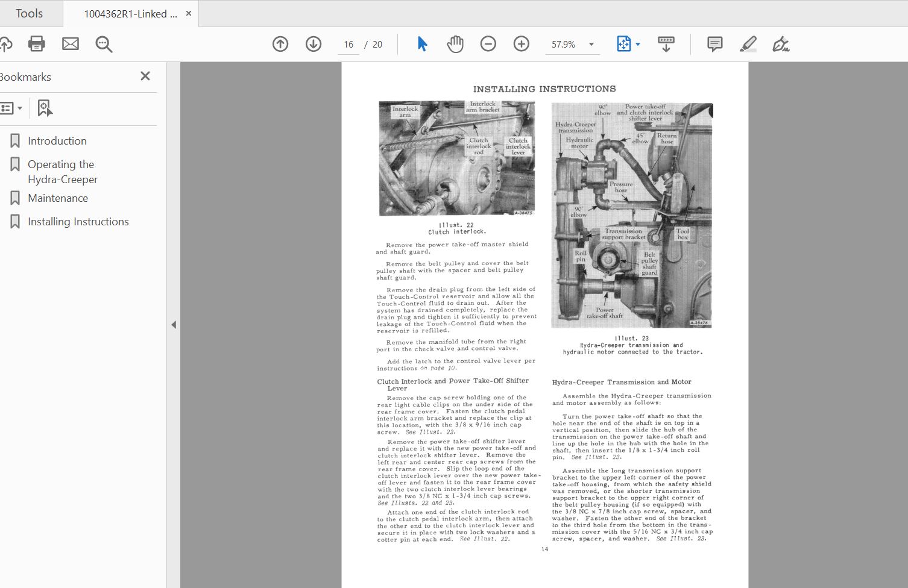Print the document with the printer icon
The image size is (908, 588).
37,44
